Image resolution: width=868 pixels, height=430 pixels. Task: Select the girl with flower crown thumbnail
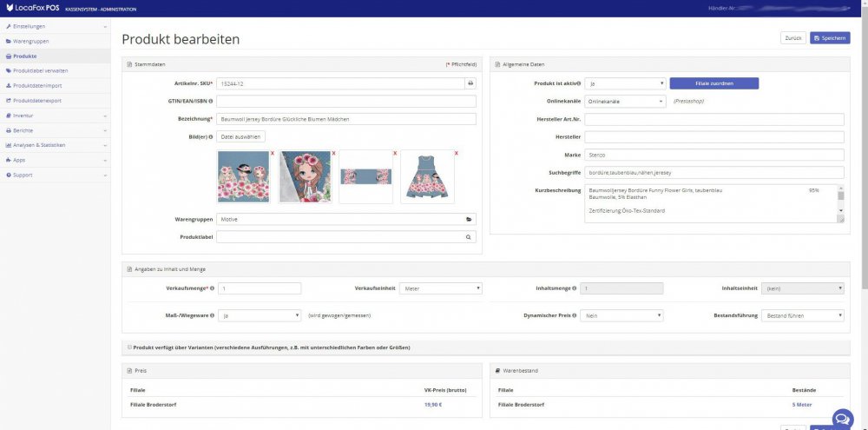click(305, 176)
